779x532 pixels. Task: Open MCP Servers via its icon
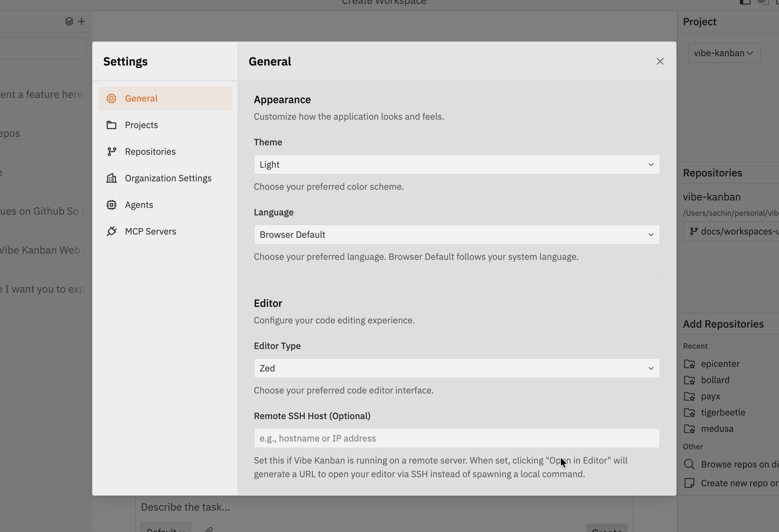point(111,231)
